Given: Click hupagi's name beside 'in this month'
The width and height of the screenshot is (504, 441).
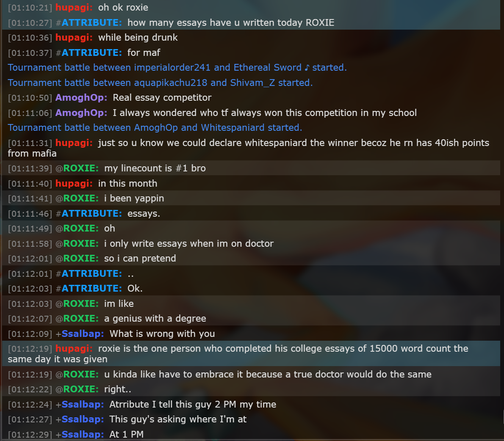Looking at the screenshot, I should click(74, 183).
